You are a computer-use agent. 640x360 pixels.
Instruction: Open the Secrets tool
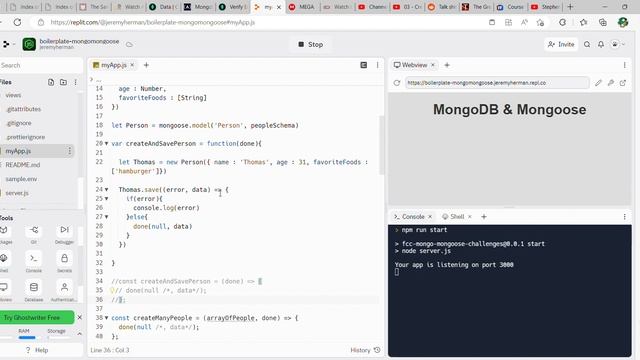pyautogui.click(x=64, y=262)
